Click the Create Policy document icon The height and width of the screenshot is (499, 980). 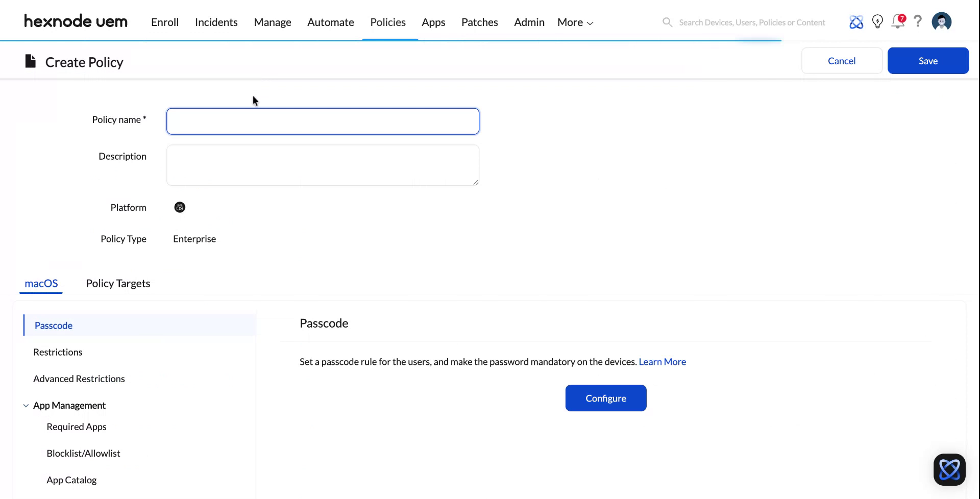(30, 61)
